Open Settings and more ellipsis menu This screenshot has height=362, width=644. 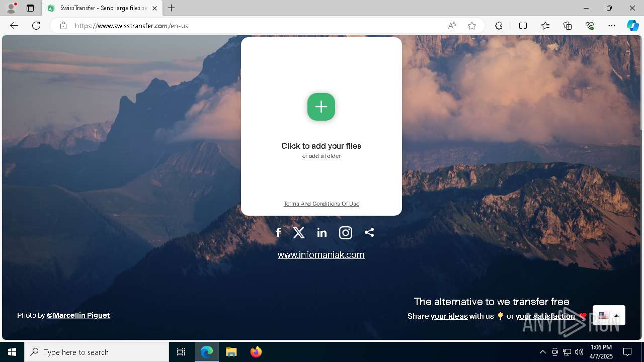coord(612,26)
